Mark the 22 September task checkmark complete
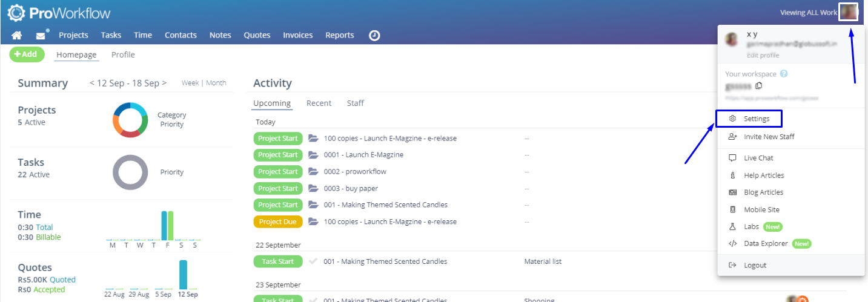The image size is (868, 302). pyautogui.click(x=313, y=261)
